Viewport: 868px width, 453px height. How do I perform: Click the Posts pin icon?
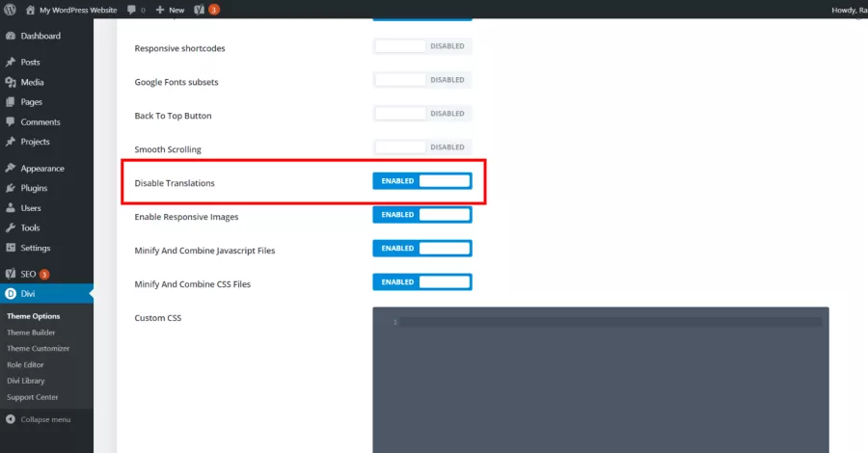click(11, 62)
